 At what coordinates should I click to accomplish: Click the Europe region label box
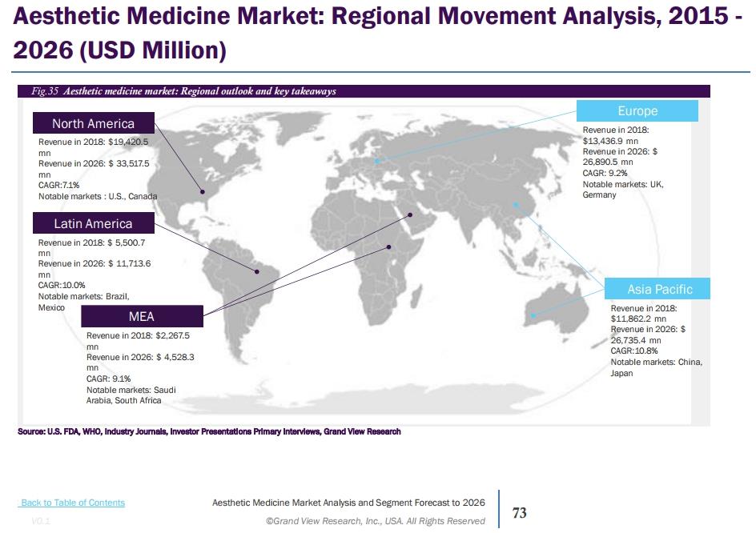pyautogui.click(x=638, y=110)
